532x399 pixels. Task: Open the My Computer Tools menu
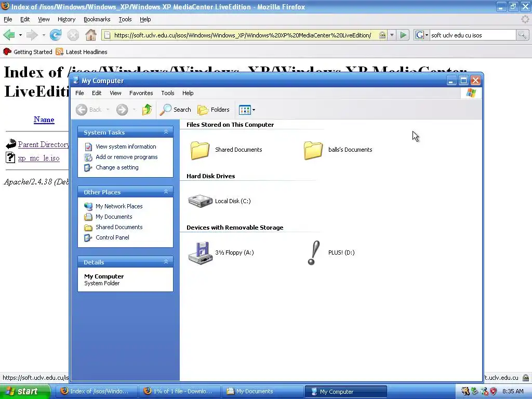[x=168, y=93]
